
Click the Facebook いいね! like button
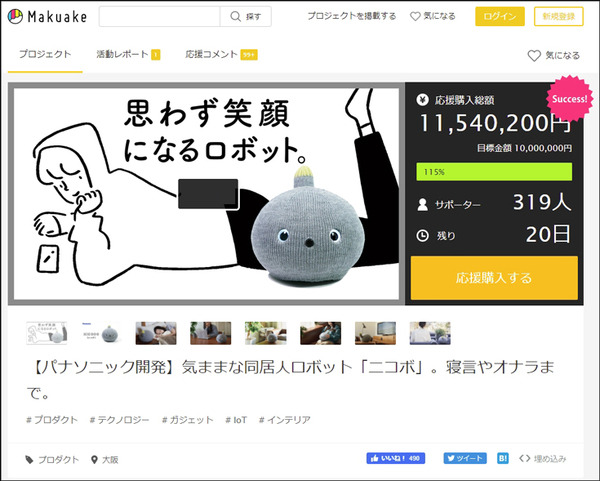[396, 459]
